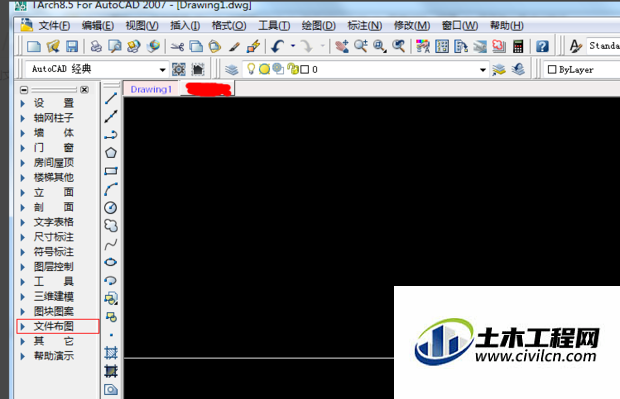Click layer 0 color square swatch

point(304,70)
